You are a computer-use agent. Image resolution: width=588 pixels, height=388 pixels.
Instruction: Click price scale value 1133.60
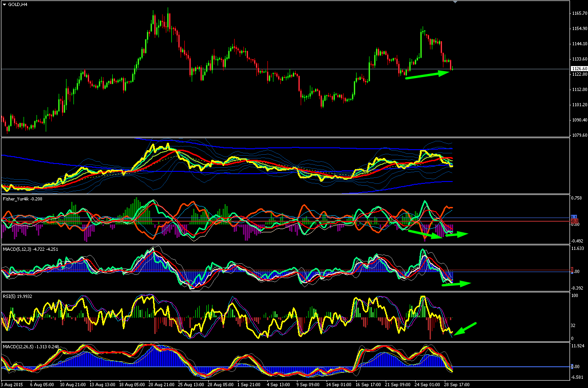[x=579, y=59]
